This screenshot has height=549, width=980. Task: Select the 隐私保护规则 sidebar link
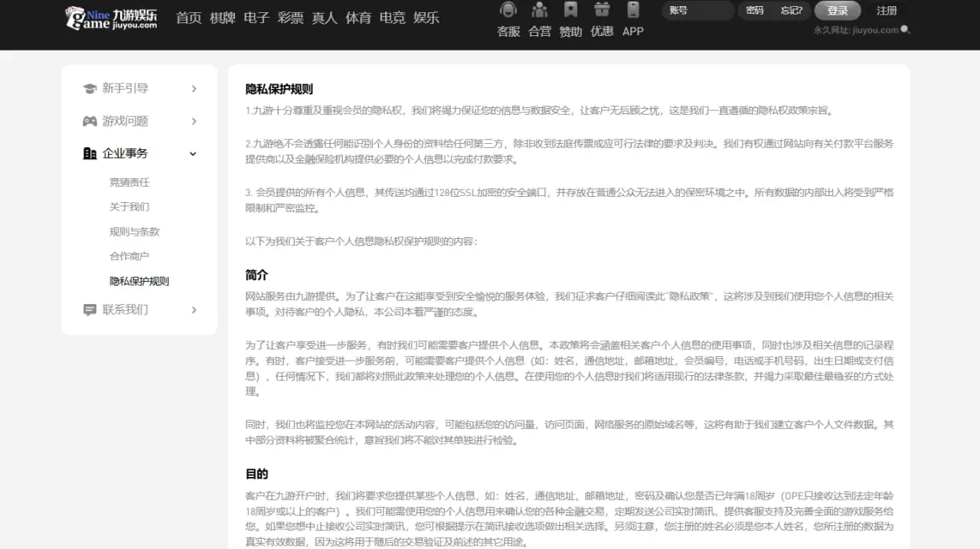pos(139,281)
